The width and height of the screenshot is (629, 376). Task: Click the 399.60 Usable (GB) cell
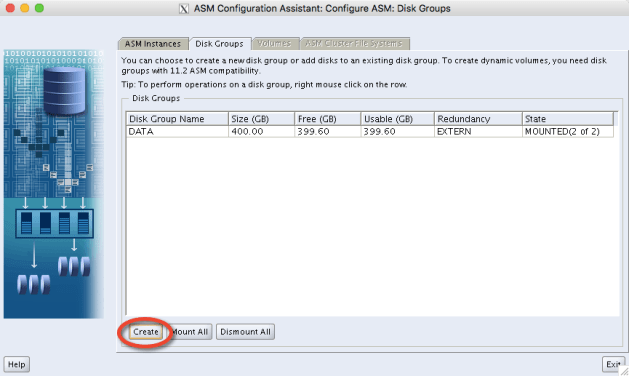(x=397, y=132)
